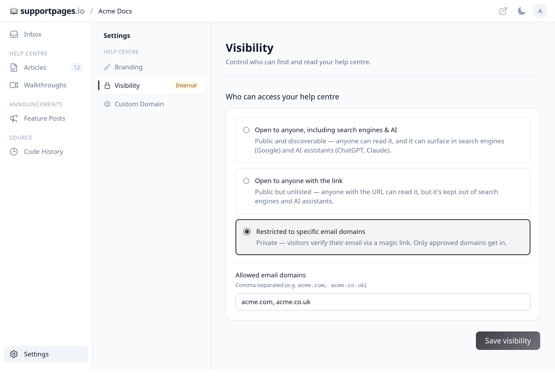Click the Walkthroughs video camera icon
Screen dimensions: 555x392
pyautogui.click(x=14, y=85)
